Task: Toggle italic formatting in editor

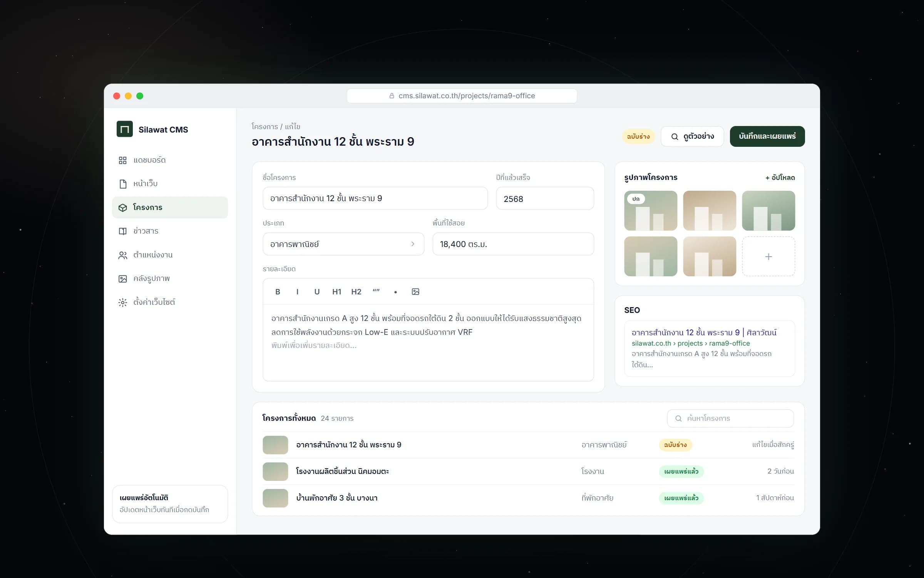Action: 297,292
